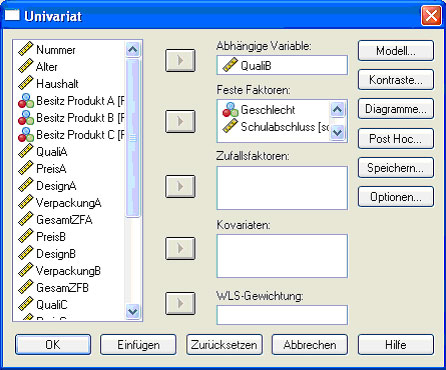Click the scale icon beside DesignA
Image resolution: width=446 pixels, height=370 pixels.
pyautogui.click(x=26, y=185)
